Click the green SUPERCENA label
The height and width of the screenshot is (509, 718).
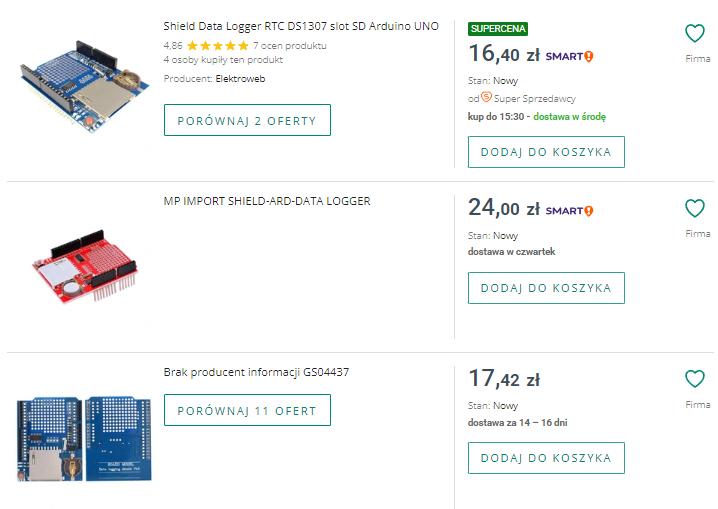497,29
